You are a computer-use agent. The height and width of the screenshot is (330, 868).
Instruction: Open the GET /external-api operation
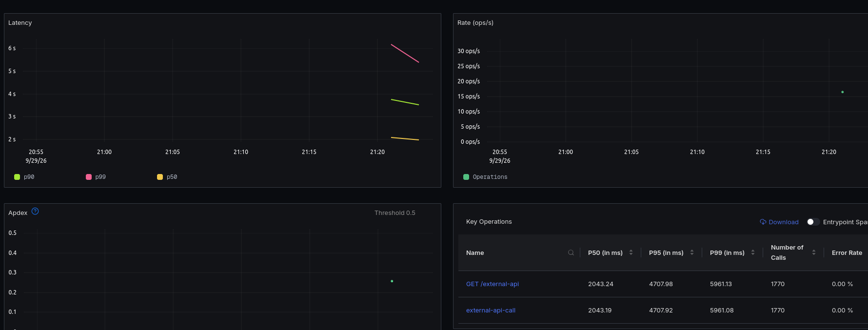click(x=493, y=284)
